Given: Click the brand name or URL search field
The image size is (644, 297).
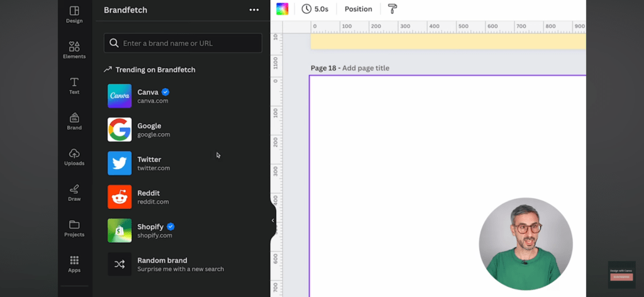Looking at the screenshot, I should point(183,43).
